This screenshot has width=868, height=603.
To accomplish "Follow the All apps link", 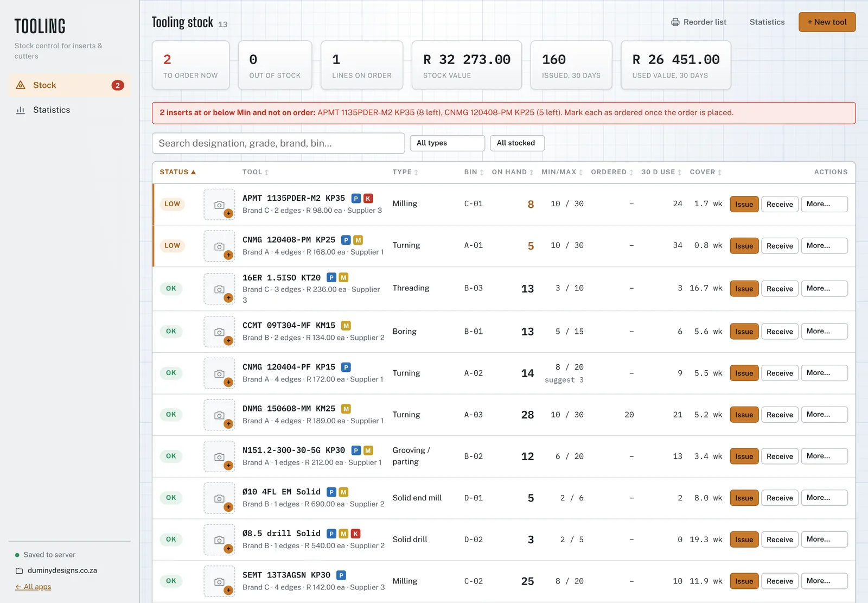I will 33,587.
